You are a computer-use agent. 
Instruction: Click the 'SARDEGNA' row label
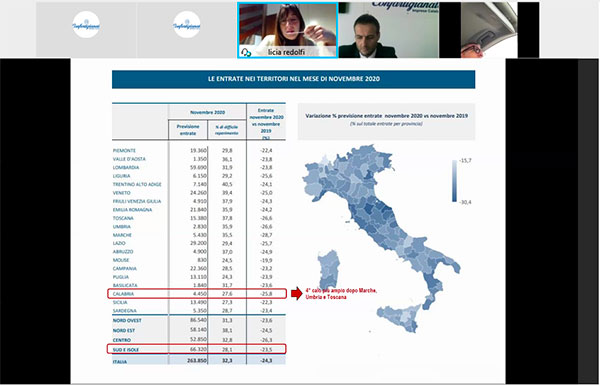pos(124,311)
